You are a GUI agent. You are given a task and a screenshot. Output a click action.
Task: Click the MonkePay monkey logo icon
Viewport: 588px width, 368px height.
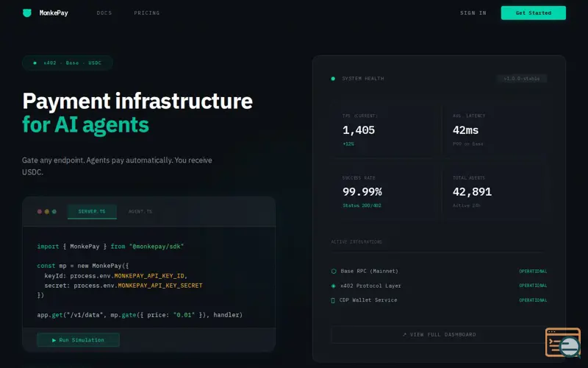pos(27,13)
